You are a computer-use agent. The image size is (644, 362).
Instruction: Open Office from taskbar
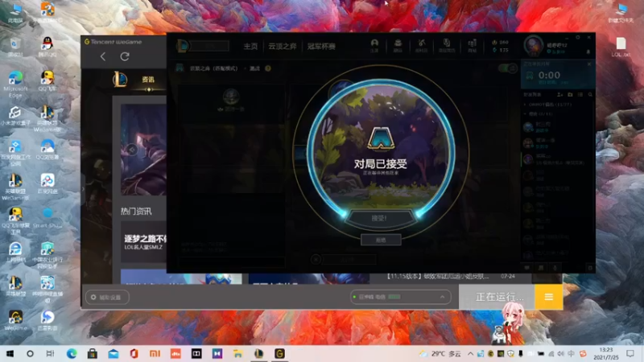click(x=134, y=353)
